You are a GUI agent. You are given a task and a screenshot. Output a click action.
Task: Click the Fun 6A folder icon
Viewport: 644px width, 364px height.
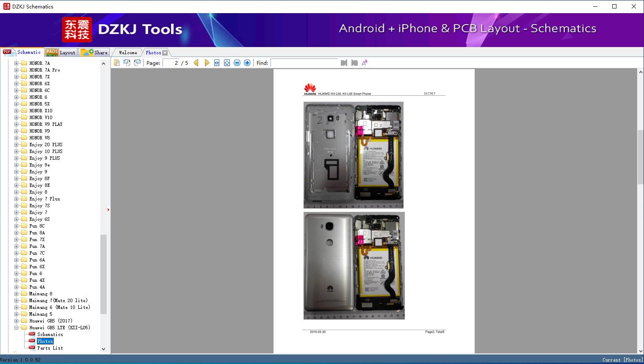pos(24,260)
